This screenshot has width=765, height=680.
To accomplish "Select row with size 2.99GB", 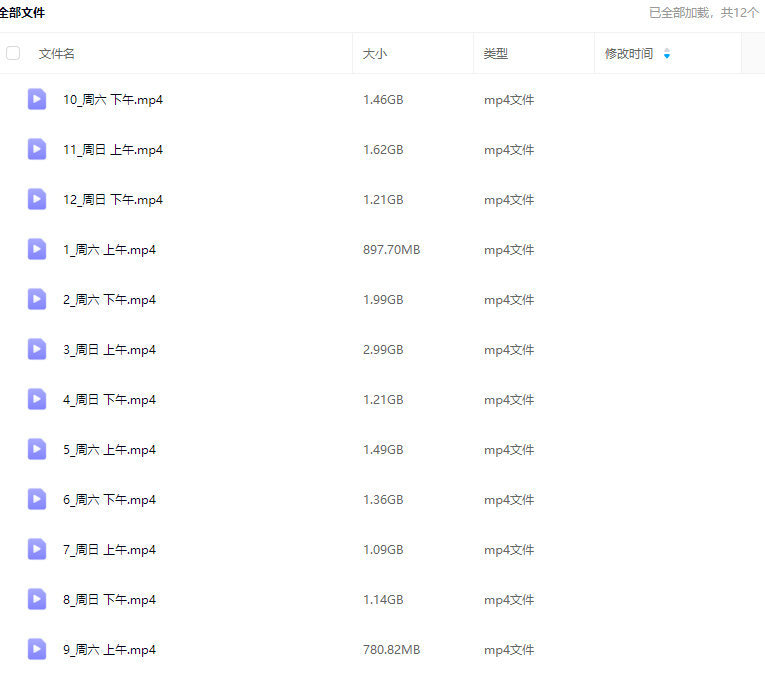I will 383,350.
